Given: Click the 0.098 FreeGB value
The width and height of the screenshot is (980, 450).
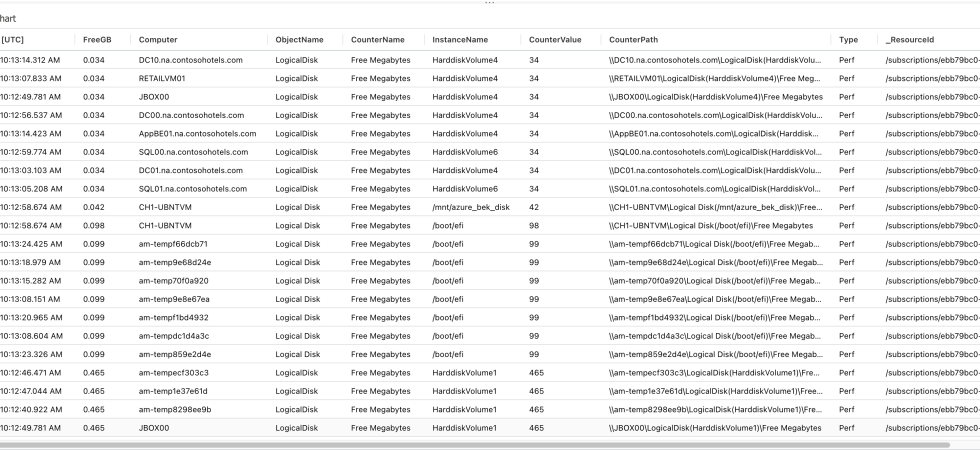Looking at the screenshot, I should (94, 226).
